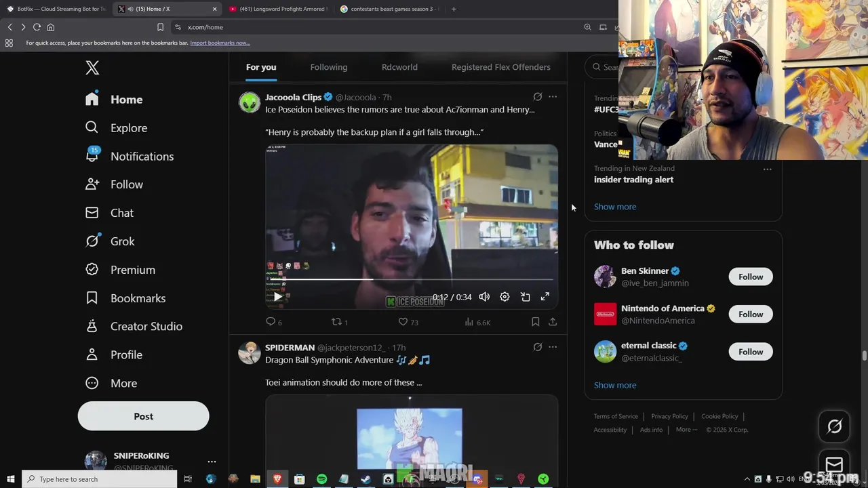Click the Post button
This screenshot has width=868, height=488.
[143, 416]
